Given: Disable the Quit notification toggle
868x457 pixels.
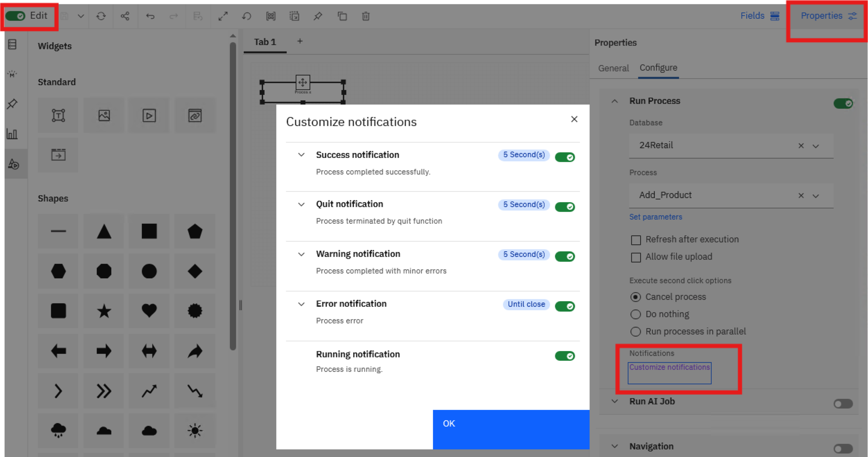Looking at the screenshot, I should click(565, 207).
